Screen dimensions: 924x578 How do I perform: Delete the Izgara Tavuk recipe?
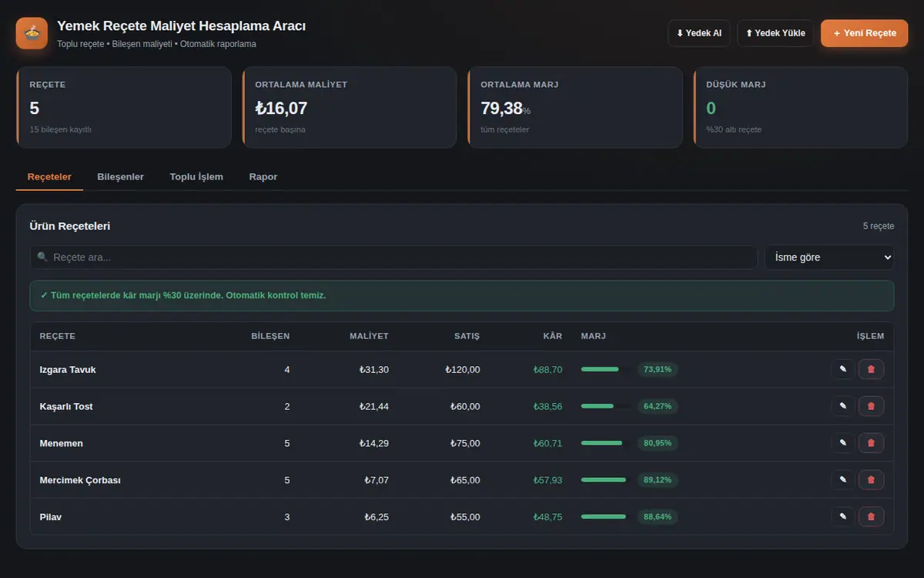click(x=871, y=369)
